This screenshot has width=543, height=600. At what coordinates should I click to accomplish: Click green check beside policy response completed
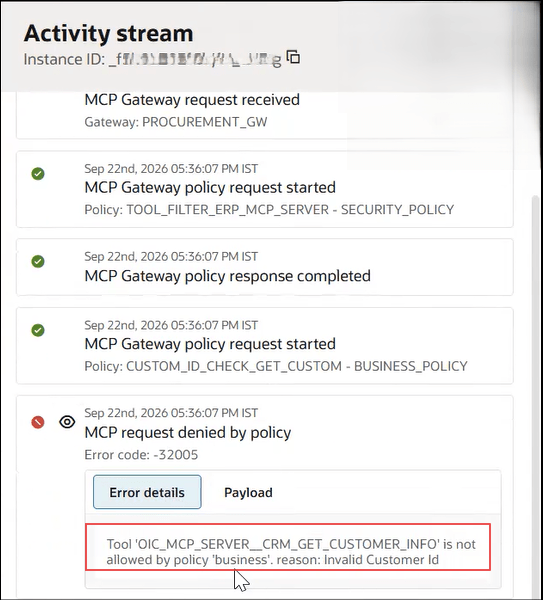pos(38,262)
